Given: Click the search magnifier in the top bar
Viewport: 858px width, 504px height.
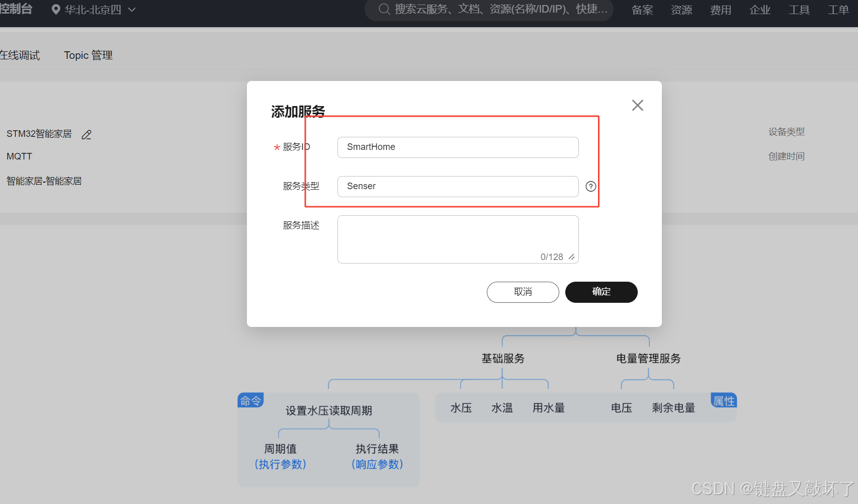Looking at the screenshot, I should 384,9.
